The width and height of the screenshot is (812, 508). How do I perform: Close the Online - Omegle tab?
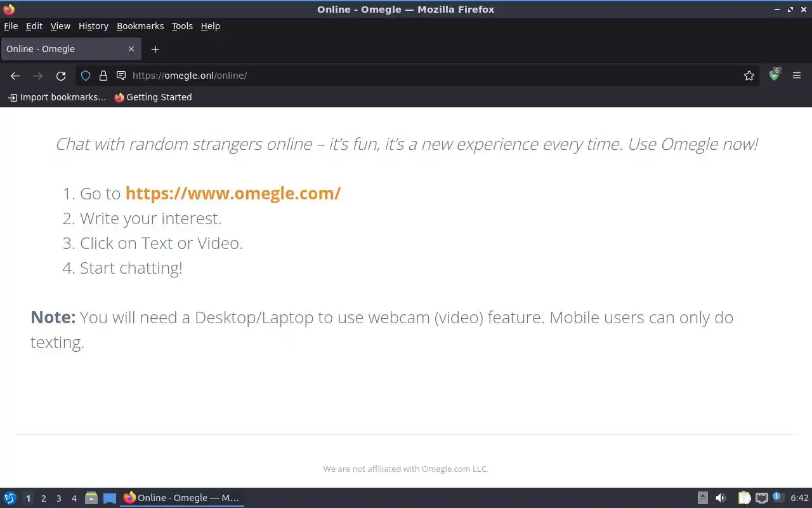point(131,49)
